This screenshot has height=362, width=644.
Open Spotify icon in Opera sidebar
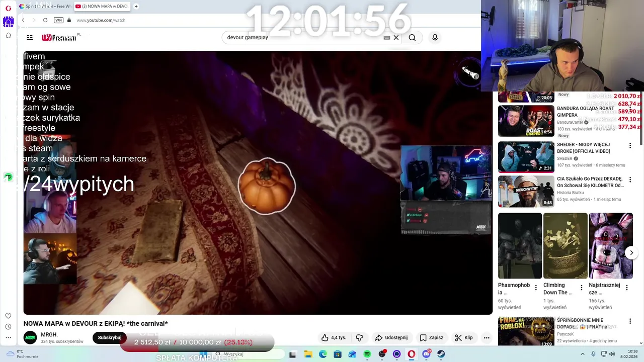(x=8, y=177)
